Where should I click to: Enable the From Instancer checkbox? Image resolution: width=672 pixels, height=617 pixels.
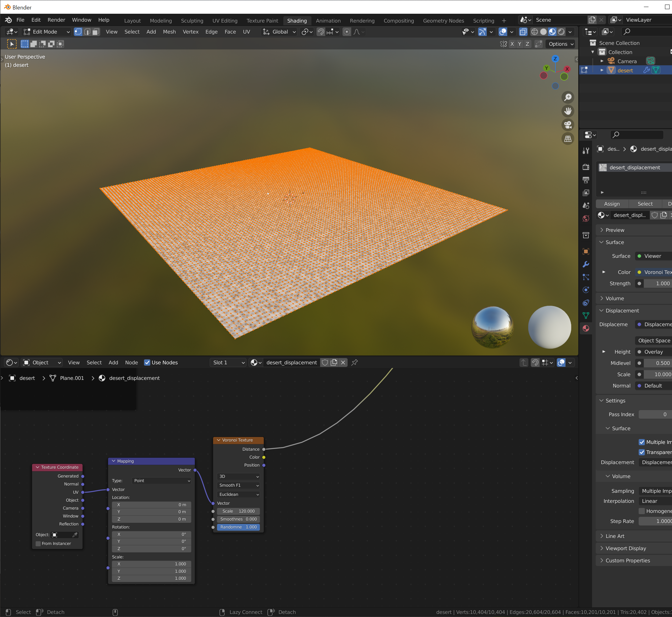38,543
